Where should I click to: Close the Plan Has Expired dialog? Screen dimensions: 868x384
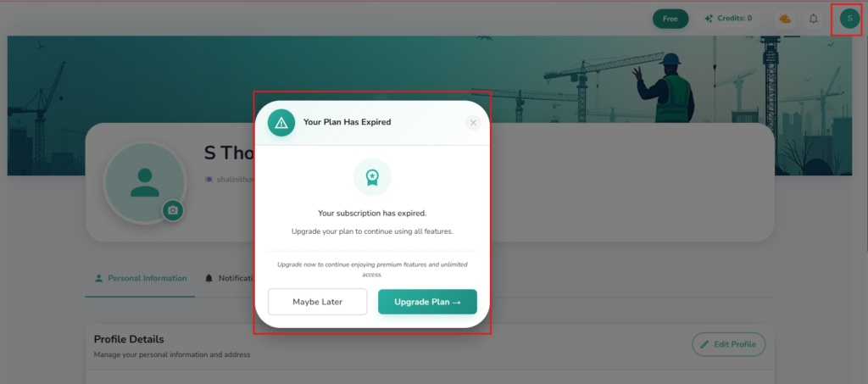473,123
